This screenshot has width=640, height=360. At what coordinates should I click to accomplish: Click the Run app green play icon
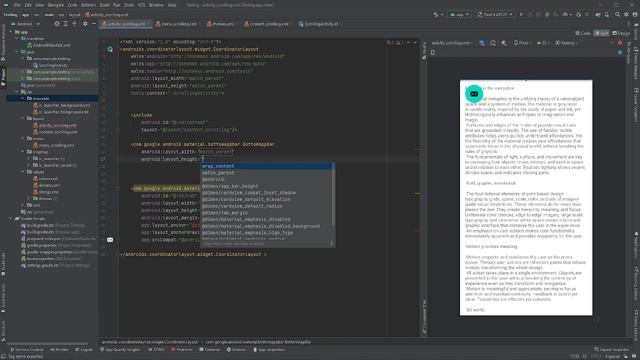click(x=521, y=14)
